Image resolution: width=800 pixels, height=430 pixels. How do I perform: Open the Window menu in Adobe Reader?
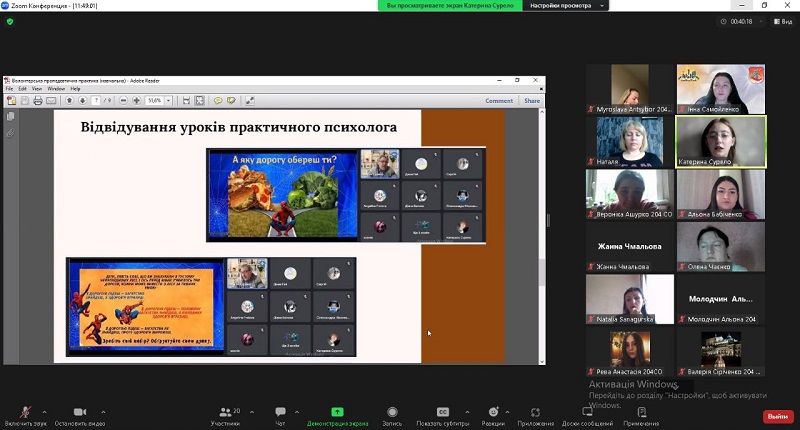(x=56, y=89)
